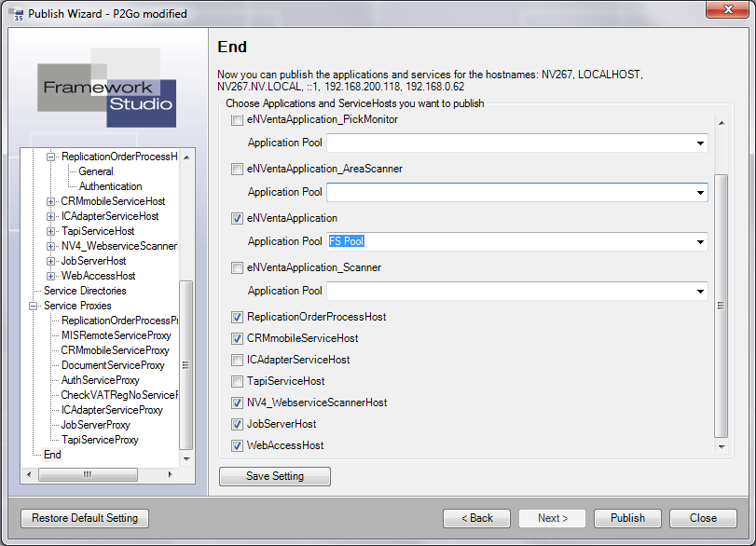Image resolution: width=756 pixels, height=546 pixels.
Task: Collapse the Service Proxies tree node
Action: tap(33, 306)
